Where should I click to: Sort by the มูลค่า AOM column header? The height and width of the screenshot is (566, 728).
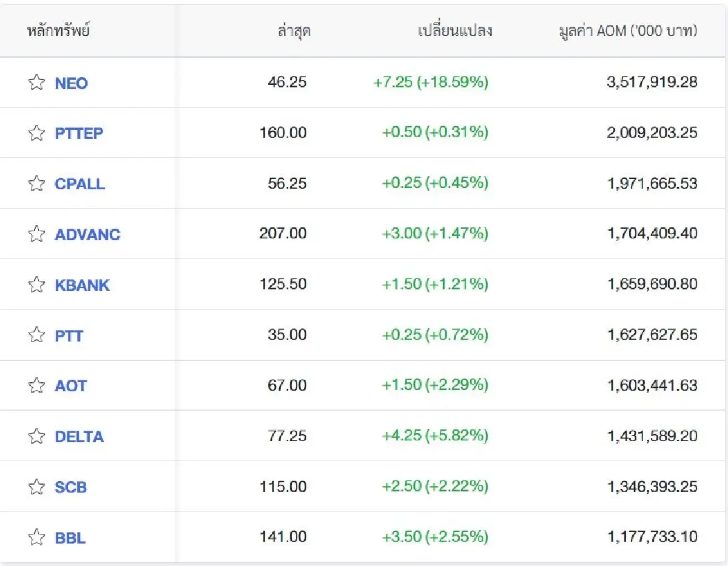pyautogui.click(x=627, y=31)
